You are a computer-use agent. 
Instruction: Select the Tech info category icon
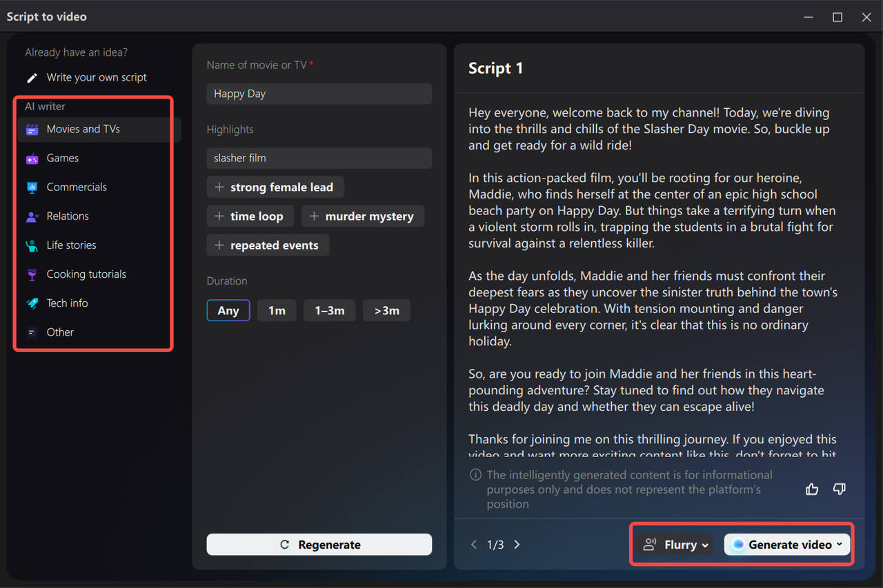tap(32, 303)
